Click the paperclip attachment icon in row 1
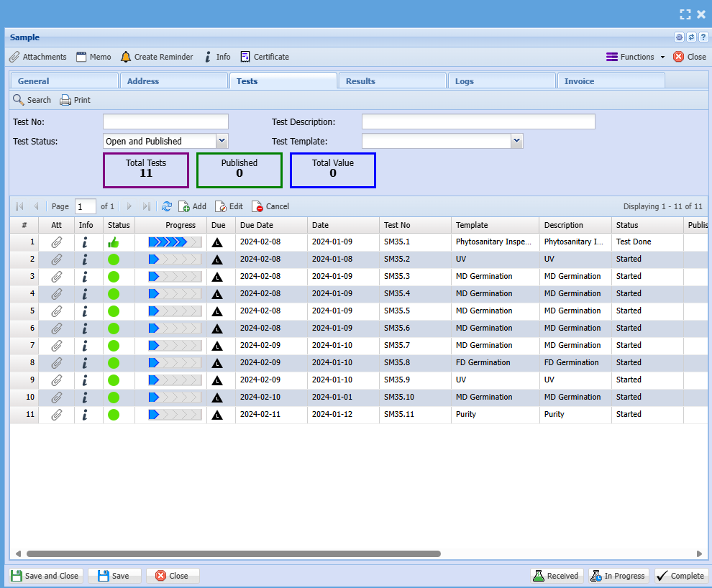The image size is (712, 588). tap(57, 242)
